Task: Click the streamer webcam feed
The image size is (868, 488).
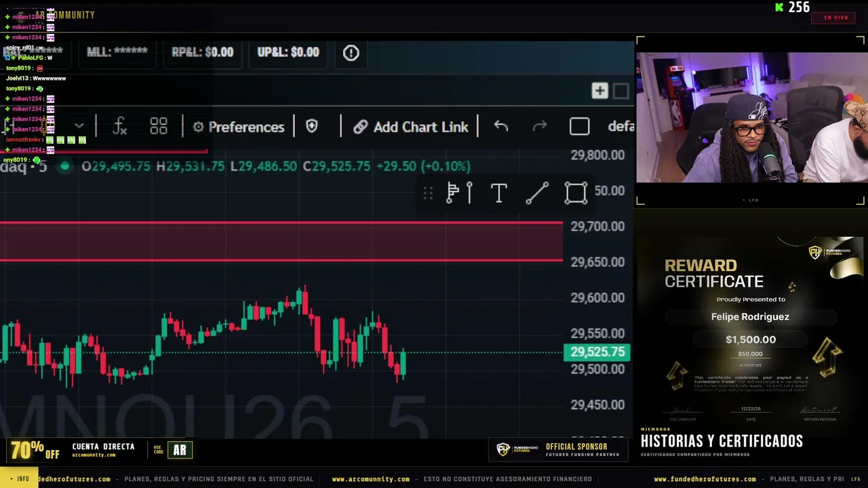Action: pos(751,117)
